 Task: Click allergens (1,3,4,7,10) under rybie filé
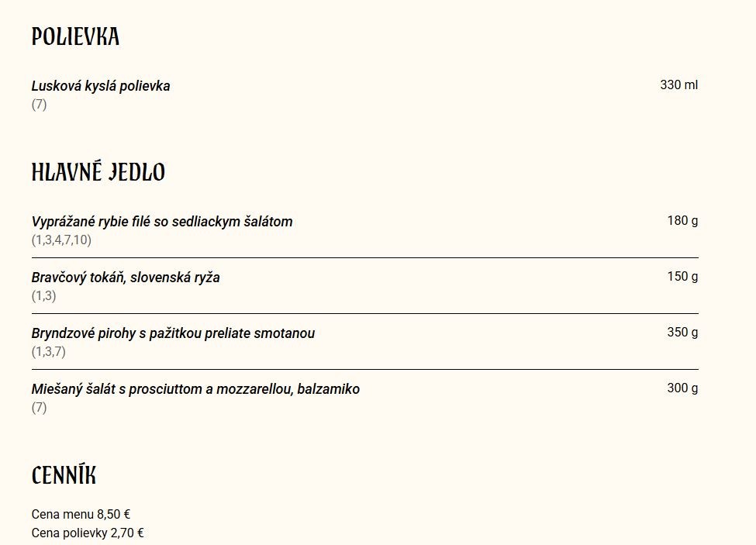coord(61,240)
